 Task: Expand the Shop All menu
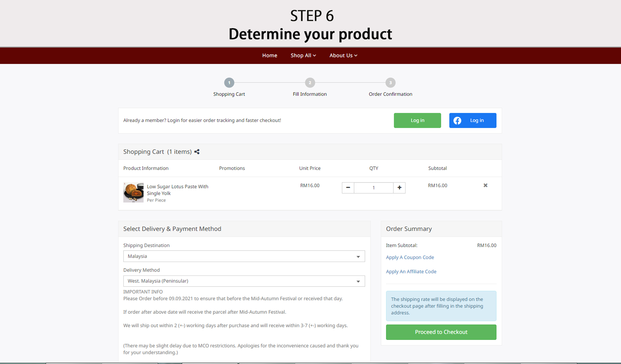click(x=303, y=56)
